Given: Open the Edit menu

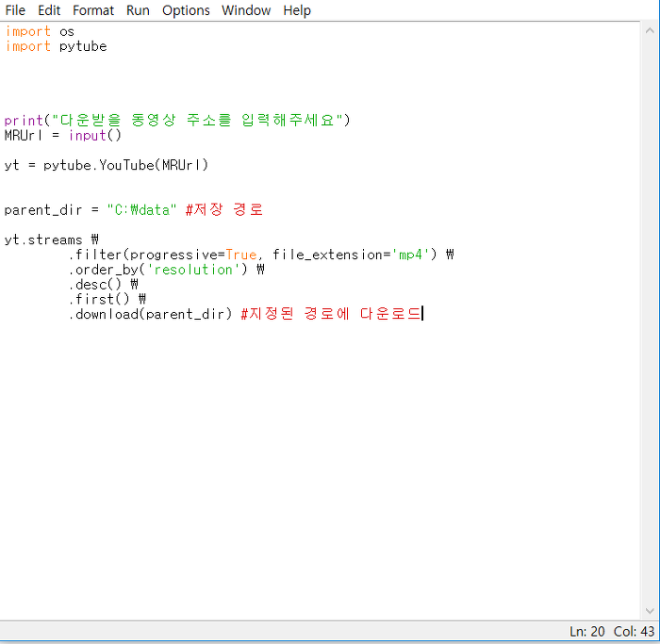Looking at the screenshot, I should pos(49,10).
